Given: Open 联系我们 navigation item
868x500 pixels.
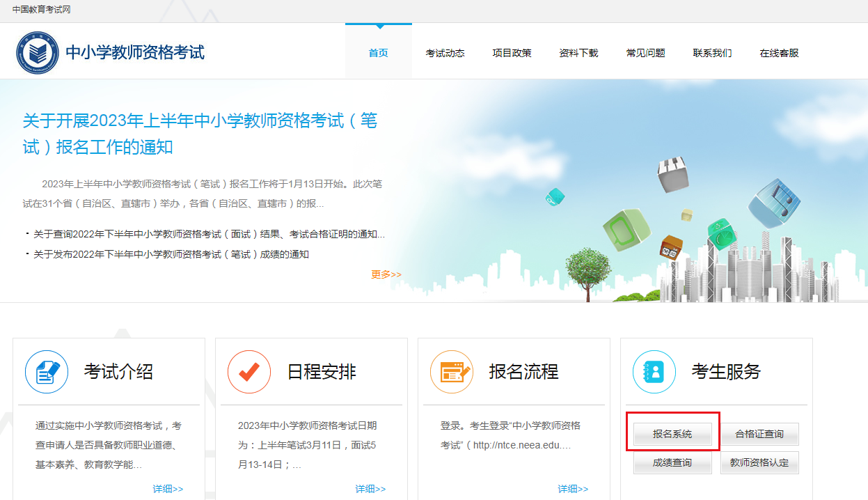Looking at the screenshot, I should click(x=712, y=53).
